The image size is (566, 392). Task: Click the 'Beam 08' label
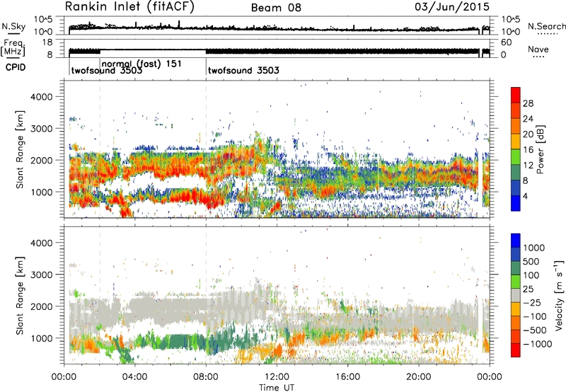pos(276,8)
